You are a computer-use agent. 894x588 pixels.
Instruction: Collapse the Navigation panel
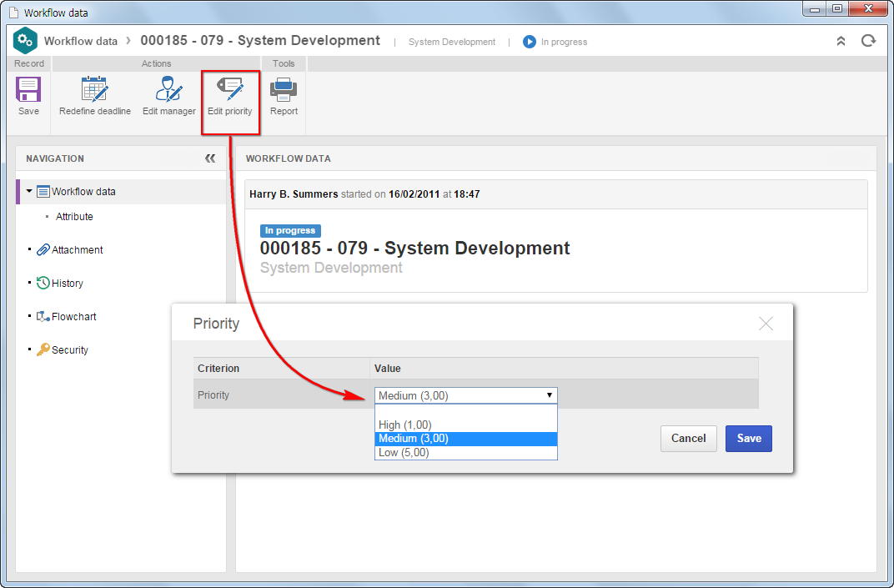pyautogui.click(x=210, y=158)
